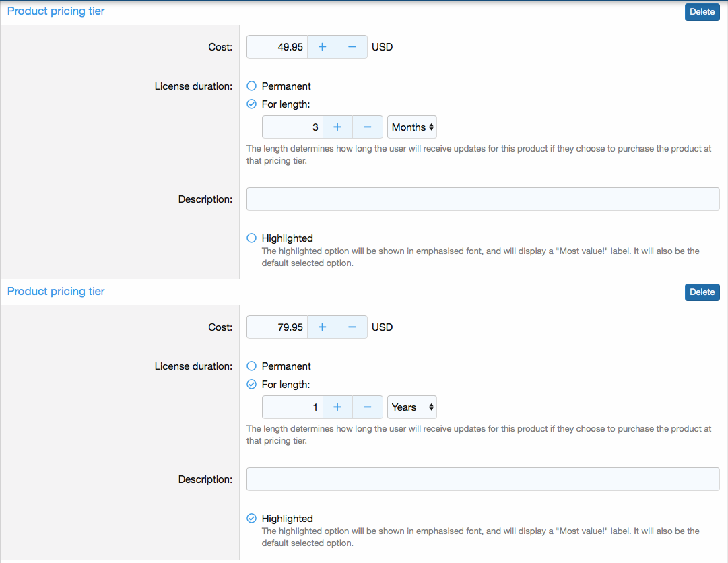Screen dimensions: 728x563
Task: Click the Description label in the 79.95 tier
Action: coord(205,479)
